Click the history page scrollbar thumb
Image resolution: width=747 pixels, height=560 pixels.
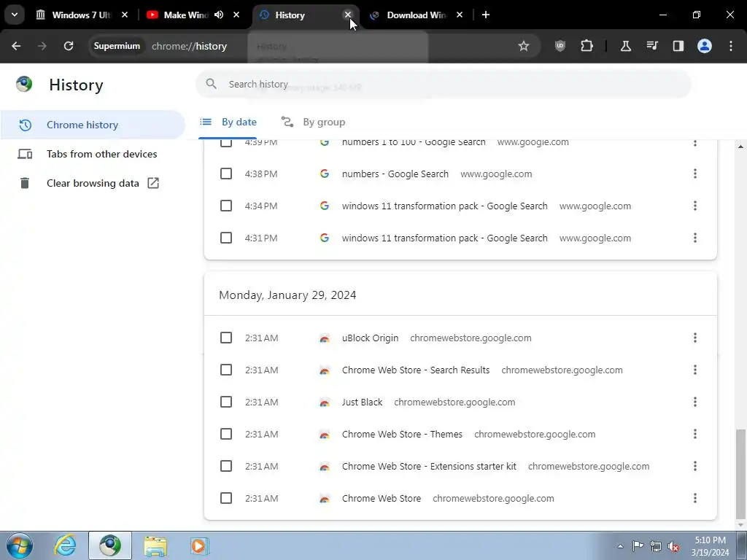tap(740, 474)
